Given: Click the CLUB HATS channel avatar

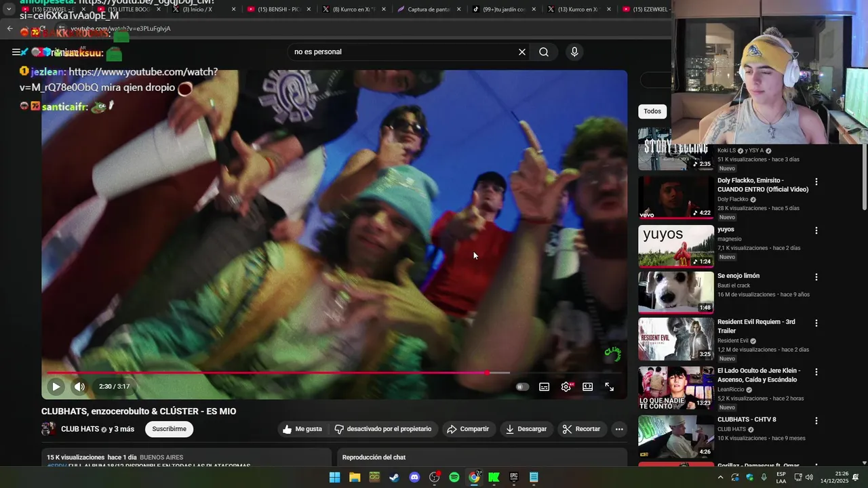Looking at the screenshot, I should click(x=49, y=429).
